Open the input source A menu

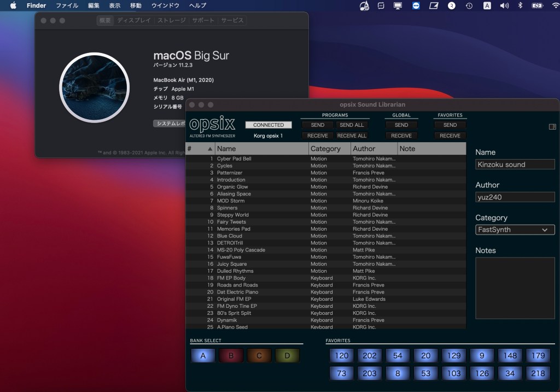(x=487, y=5)
